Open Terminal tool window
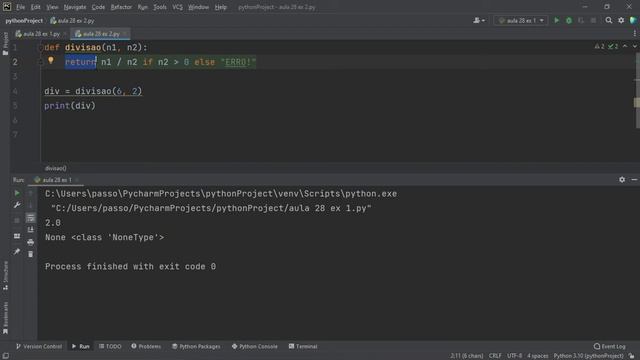This screenshot has width=640, height=360. (x=303, y=346)
